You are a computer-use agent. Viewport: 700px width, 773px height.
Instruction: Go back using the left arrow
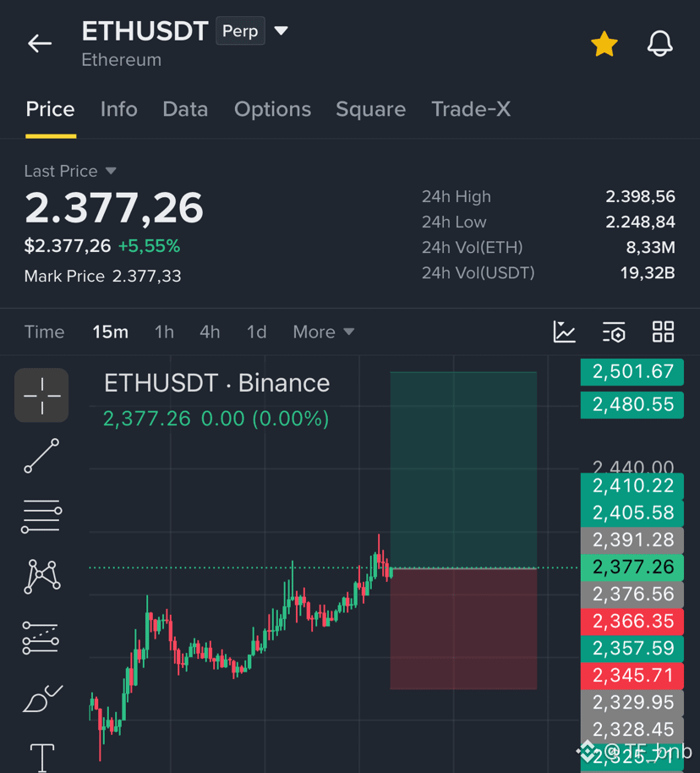point(40,43)
